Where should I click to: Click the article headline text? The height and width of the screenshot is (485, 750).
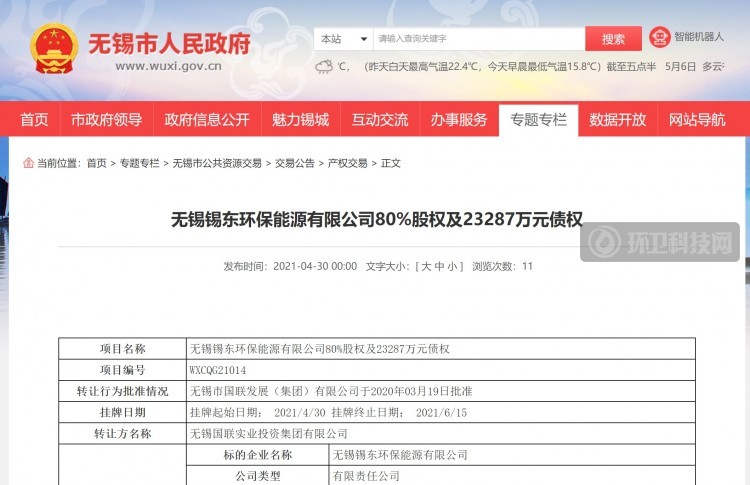[x=377, y=220]
